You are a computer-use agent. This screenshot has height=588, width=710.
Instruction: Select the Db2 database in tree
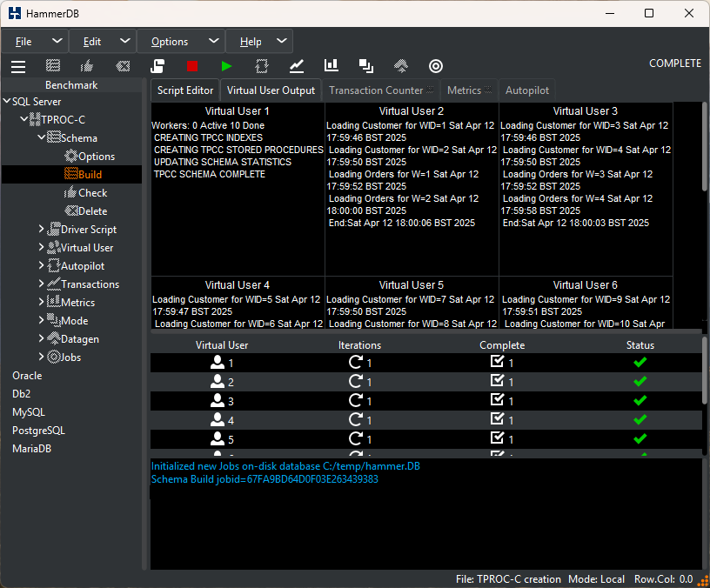point(21,394)
